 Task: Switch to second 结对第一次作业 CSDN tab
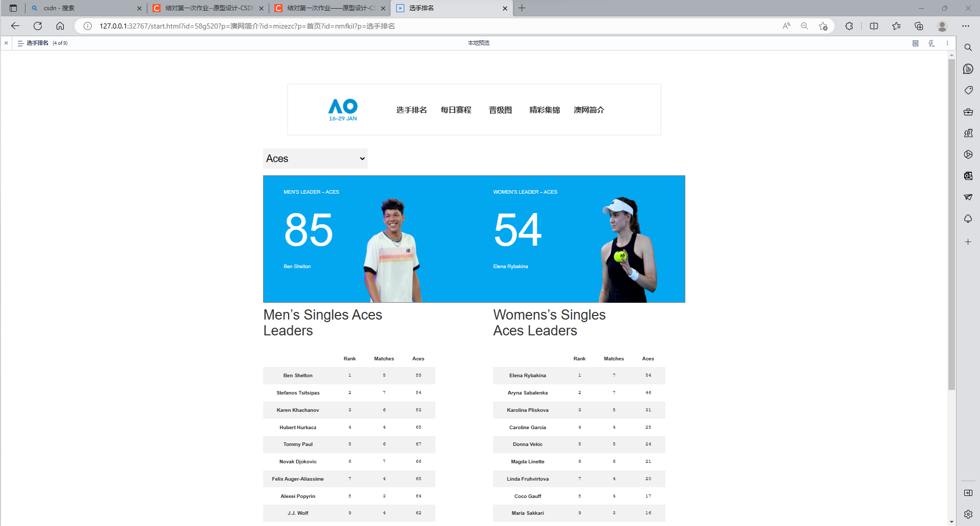(x=330, y=8)
